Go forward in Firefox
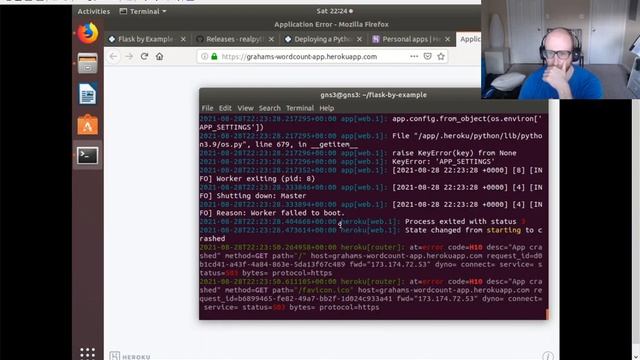 point(129,56)
